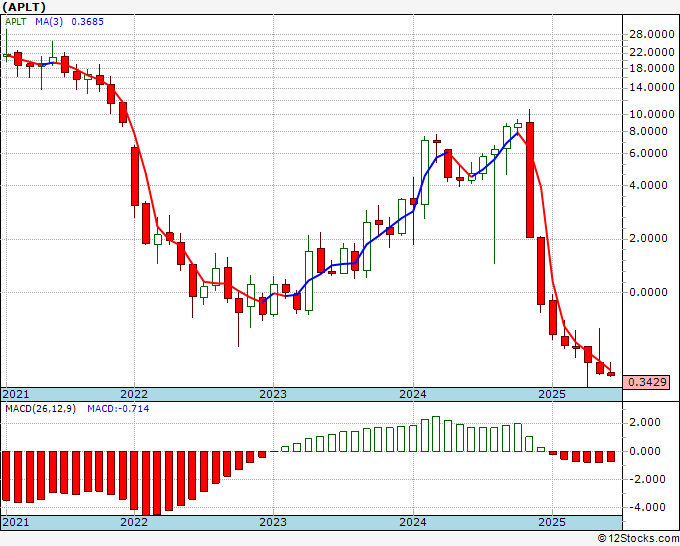The width and height of the screenshot is (680, 546).
Task: Click the 18.0000 price axis label
Action: click(x=652, y=69)
